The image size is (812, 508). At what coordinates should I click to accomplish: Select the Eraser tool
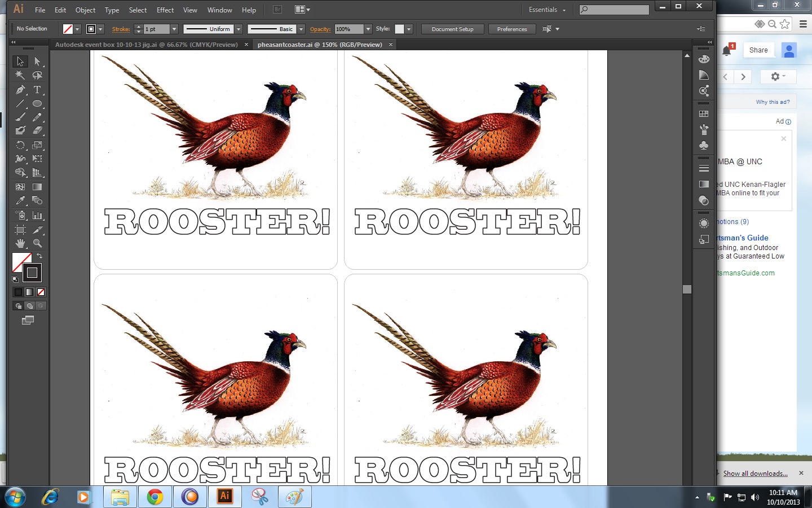click(x=37, y=130)
